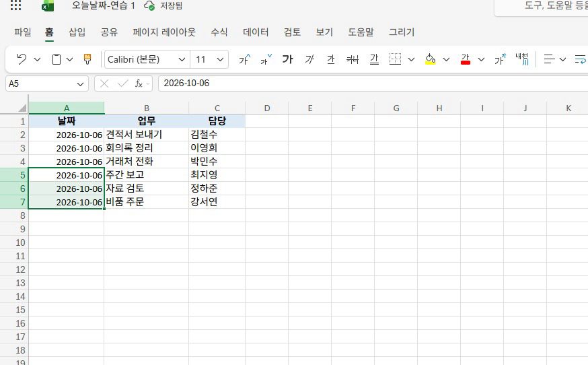Toggle bold formatting
This screenshot has width=588, height=365.
288,59
